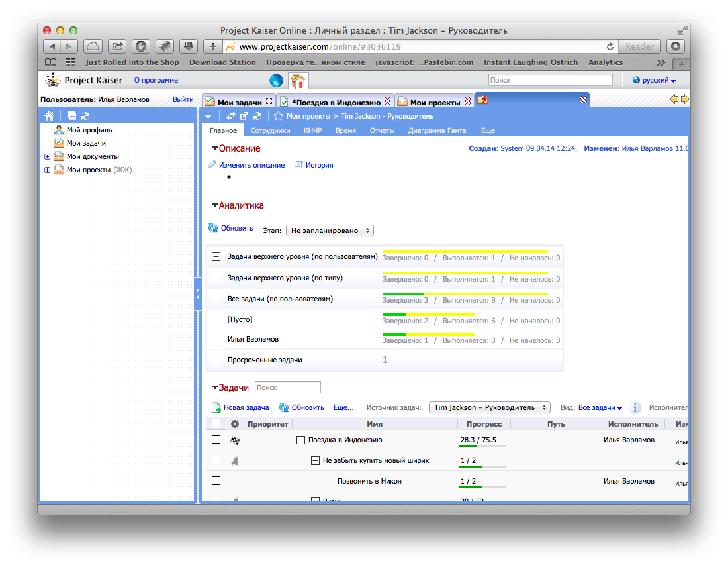Open the Вид Все задачи menu
728x567 pixels.
tap(600, 407)
